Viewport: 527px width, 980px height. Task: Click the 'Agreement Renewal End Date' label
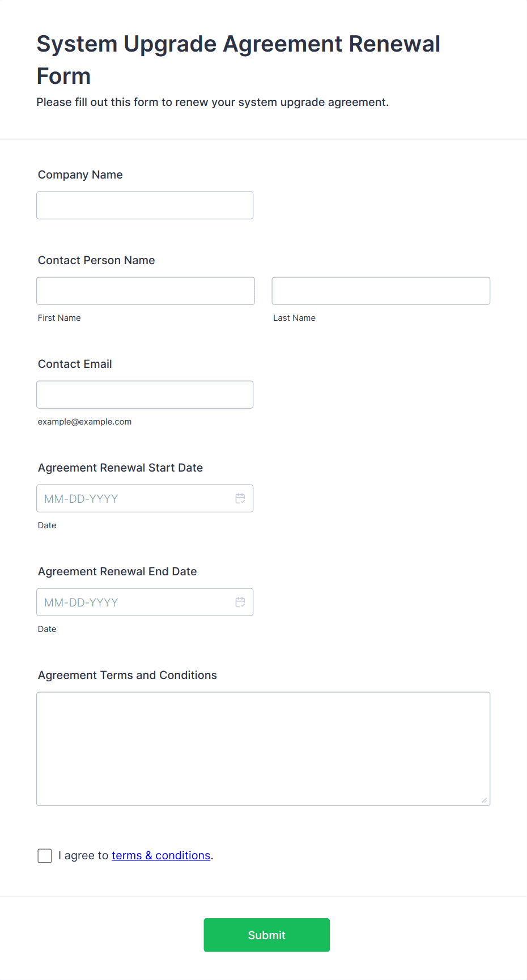117,571
